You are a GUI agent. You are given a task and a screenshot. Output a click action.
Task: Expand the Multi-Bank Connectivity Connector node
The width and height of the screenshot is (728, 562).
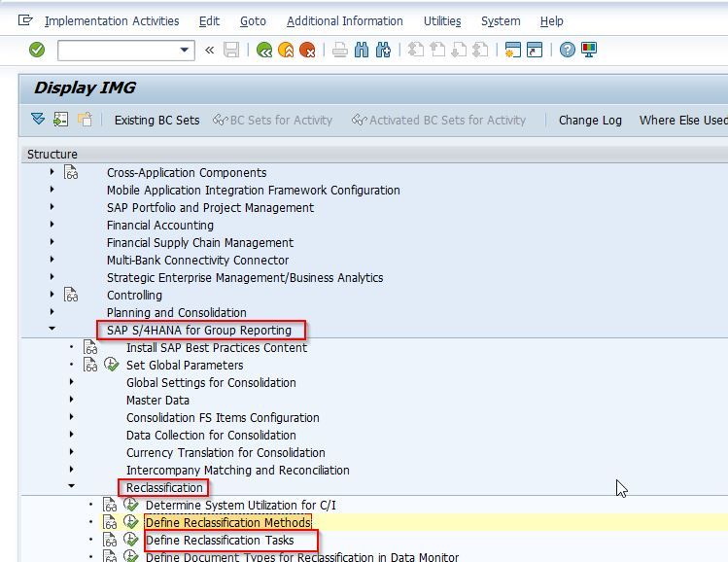(52, 260)
